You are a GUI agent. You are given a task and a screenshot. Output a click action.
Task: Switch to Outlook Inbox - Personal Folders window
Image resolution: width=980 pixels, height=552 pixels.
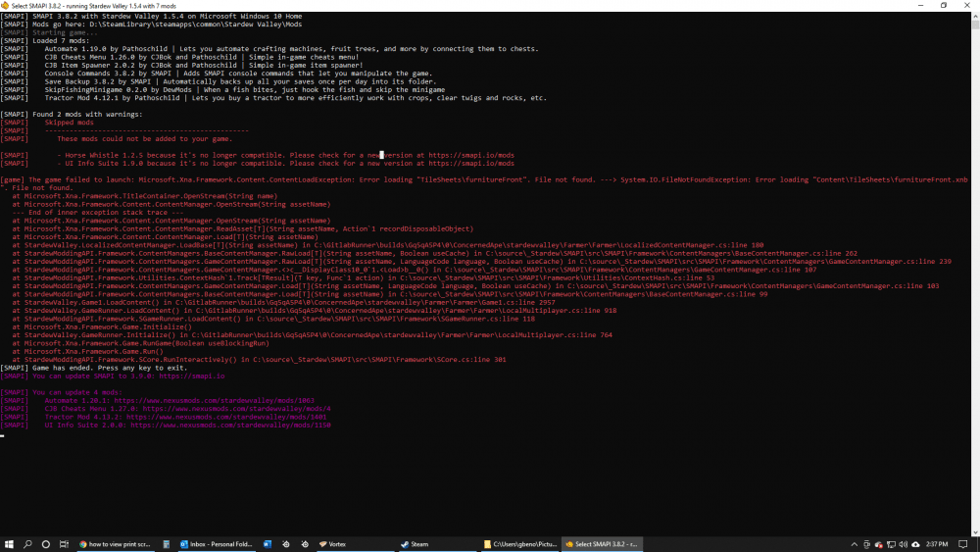click(x=217, y=544)
